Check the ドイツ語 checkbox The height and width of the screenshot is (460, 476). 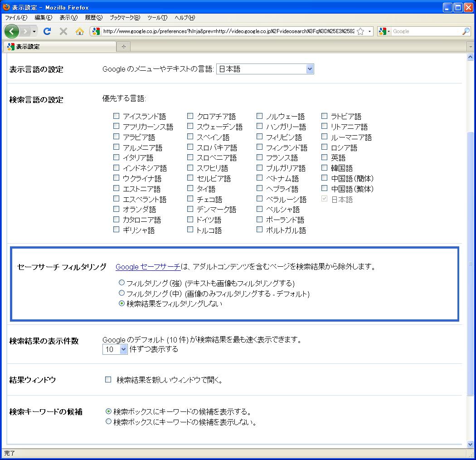coord(190,219)
